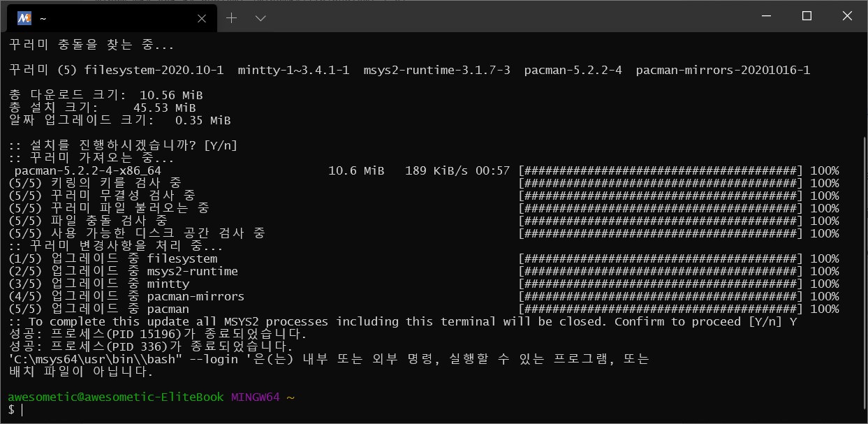The height and width of the screenshot is (424, 868).
Task: Click the 10.56 MiB total download size
Action: (x=171, y=95)
